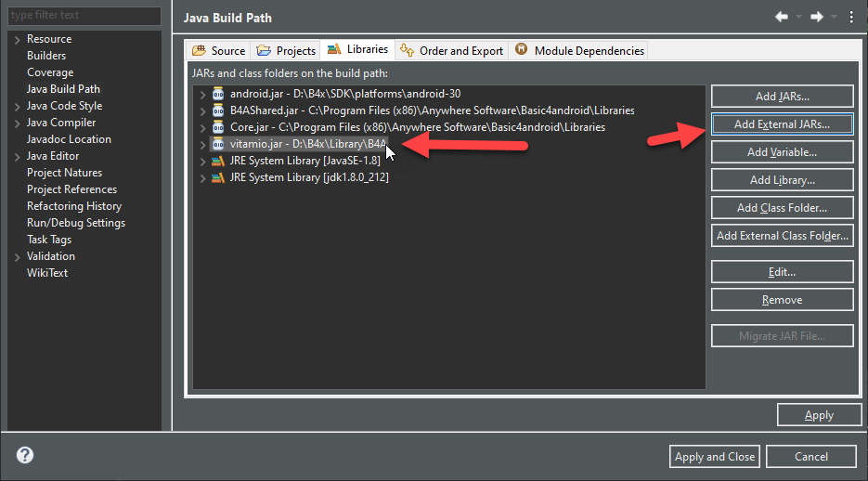Switch to the Source tab
This screenshot has width=868, height=481.
point(219,51)
